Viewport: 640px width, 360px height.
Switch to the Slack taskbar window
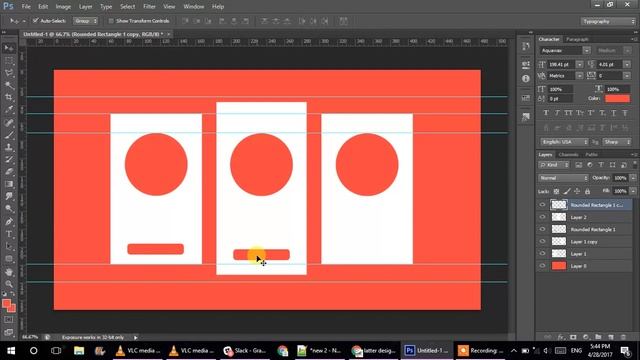(x=245, y=351)
